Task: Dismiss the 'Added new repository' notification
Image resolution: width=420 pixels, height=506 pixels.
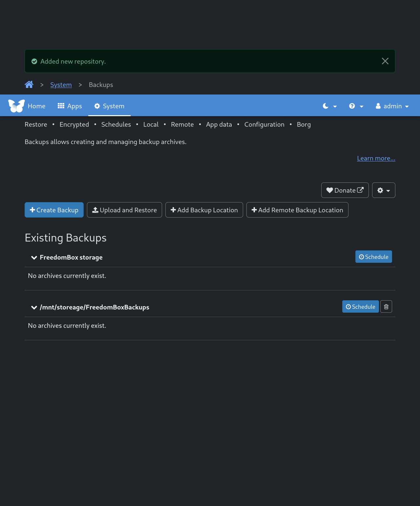Action: click(x=385, y=61)
